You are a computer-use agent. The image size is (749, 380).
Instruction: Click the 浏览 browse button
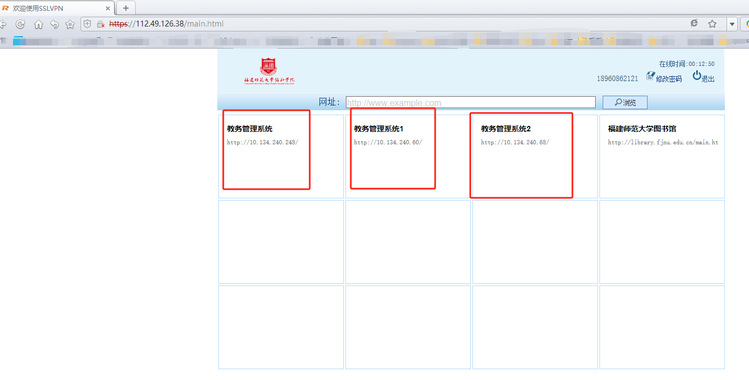point(625,102)
